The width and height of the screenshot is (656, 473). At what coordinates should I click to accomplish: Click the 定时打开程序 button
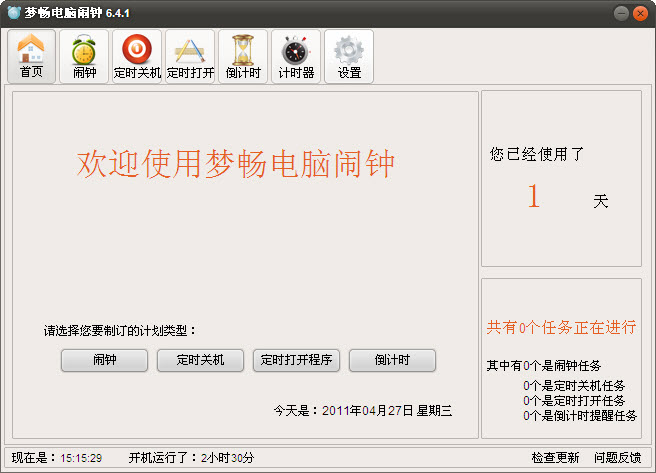(x=298, y=360)
